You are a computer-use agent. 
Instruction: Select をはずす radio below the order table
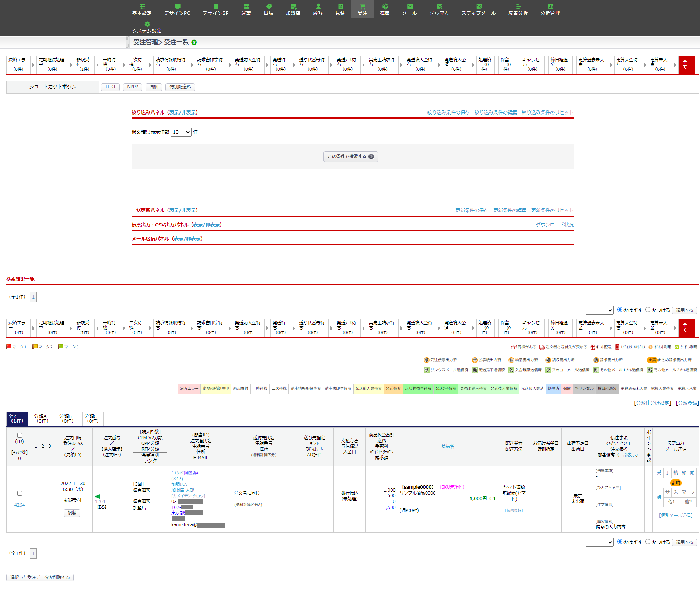pos(620,542)
